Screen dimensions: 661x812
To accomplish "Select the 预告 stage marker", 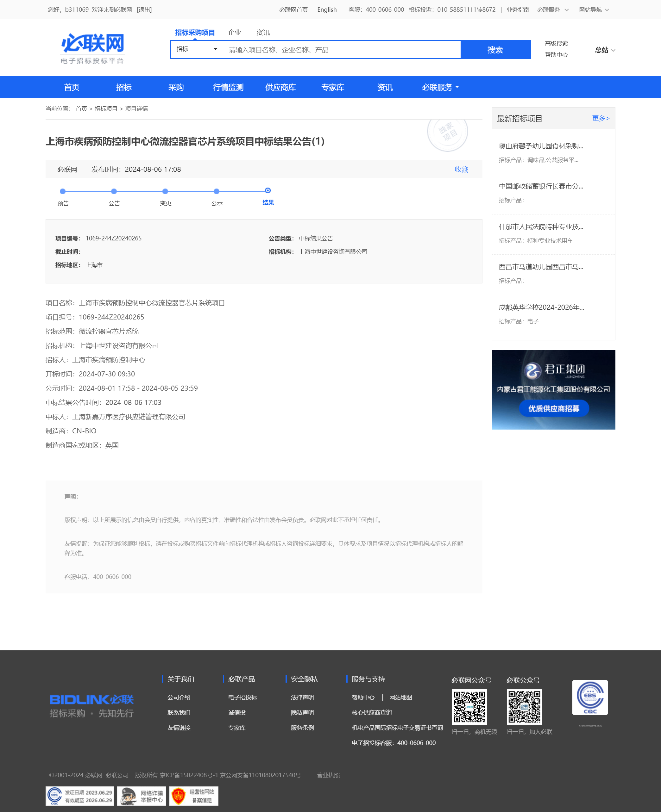I will [x=63, y=191].
